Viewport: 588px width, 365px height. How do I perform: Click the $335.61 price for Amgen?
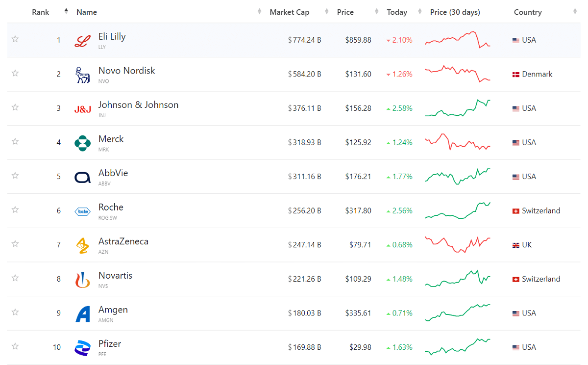click(x=358, y=313)
